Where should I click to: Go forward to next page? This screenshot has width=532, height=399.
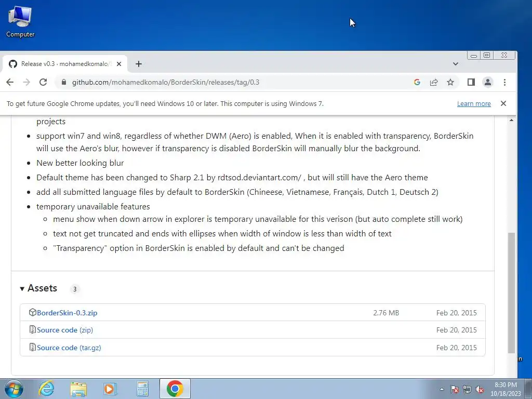26,82
